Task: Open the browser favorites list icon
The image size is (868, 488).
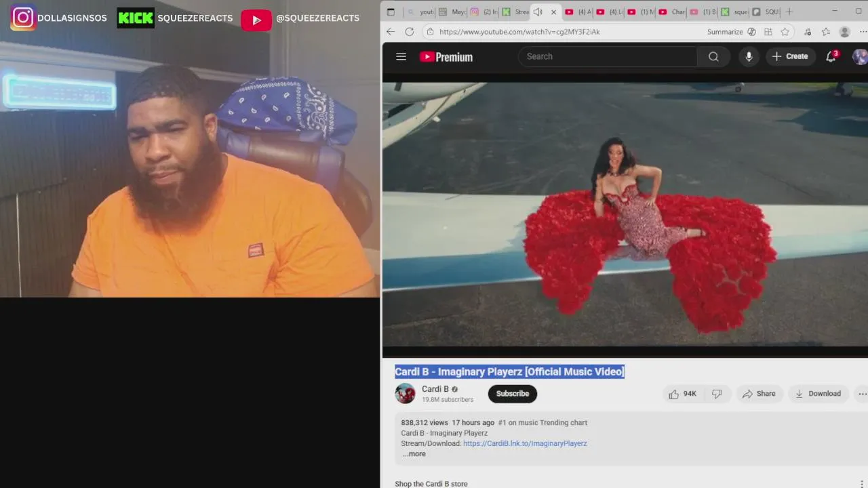Action: coord(825,32)
